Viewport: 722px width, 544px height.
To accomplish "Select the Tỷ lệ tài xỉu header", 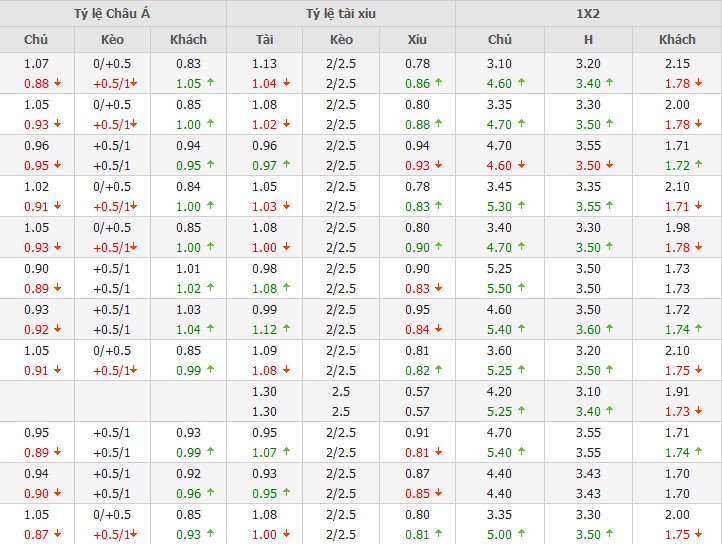I will click(x=341, y=13).
